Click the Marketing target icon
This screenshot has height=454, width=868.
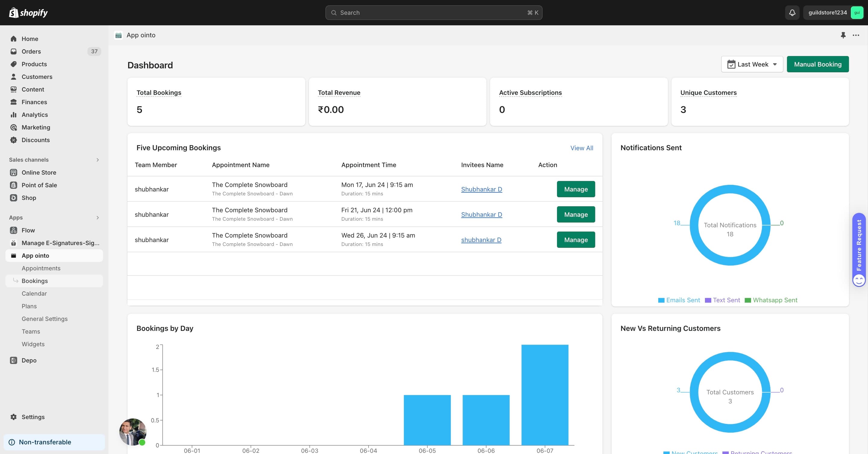14,127
